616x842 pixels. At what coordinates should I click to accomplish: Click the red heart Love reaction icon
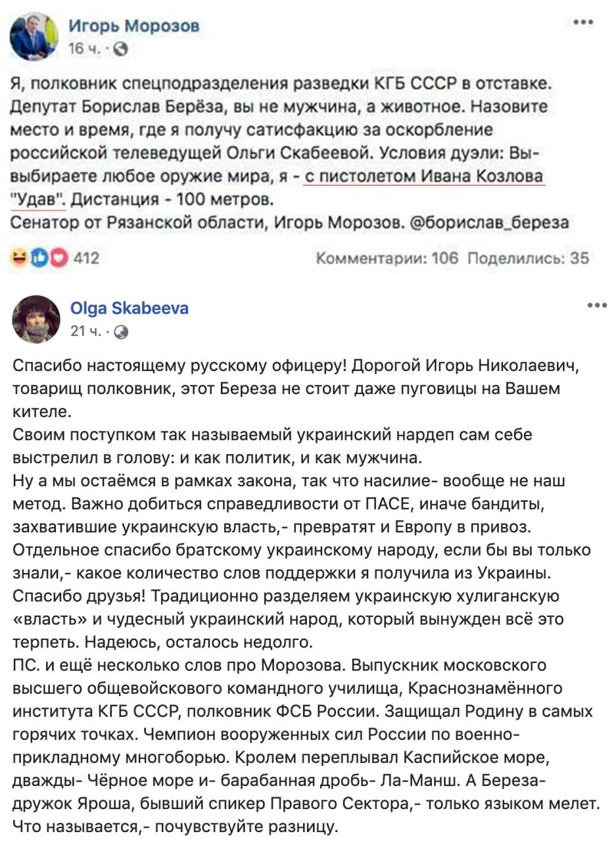click(x=59, y=258)
